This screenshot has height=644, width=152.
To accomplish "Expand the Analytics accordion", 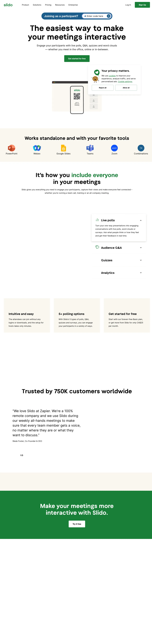I will tap(141, 273).
